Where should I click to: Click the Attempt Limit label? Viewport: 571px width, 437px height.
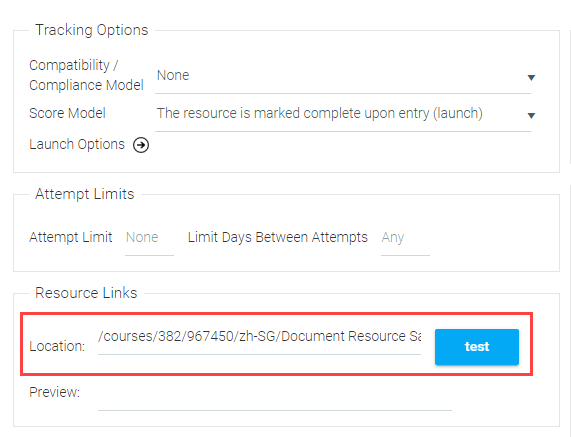point(71,237)
